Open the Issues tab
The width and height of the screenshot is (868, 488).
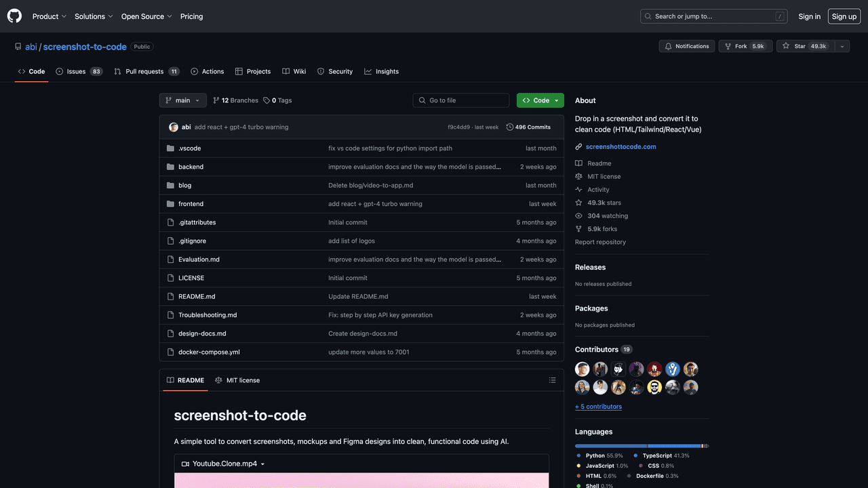tap(79, 71)
